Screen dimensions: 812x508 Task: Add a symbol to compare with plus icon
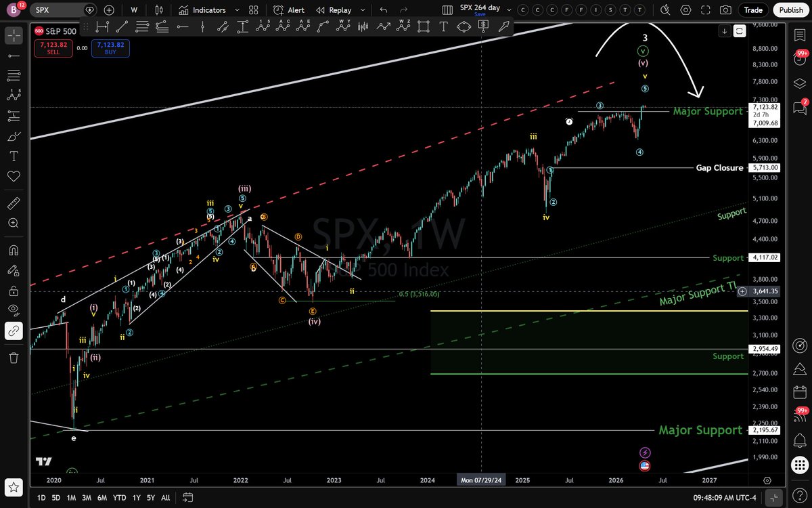pyautogui.click(x=110, y=10)
